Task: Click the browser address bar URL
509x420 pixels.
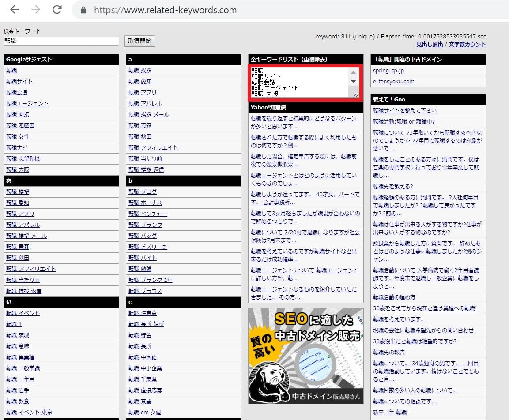Action: pos(165,10)
